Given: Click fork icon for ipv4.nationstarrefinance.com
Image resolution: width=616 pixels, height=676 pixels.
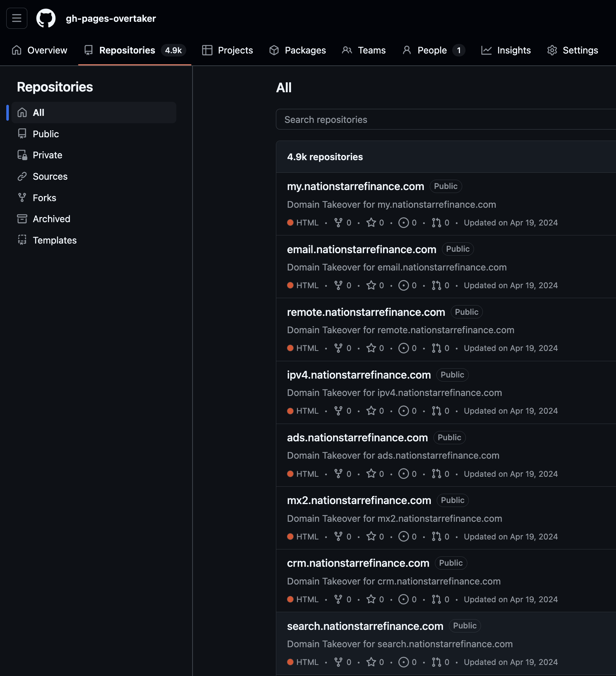Looking at the screenshot, I should pyautogui.click(x=338, y=411).
